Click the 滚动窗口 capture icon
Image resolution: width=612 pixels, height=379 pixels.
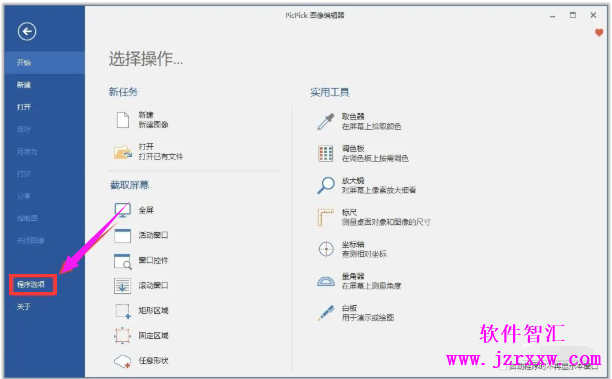point(123,286)
